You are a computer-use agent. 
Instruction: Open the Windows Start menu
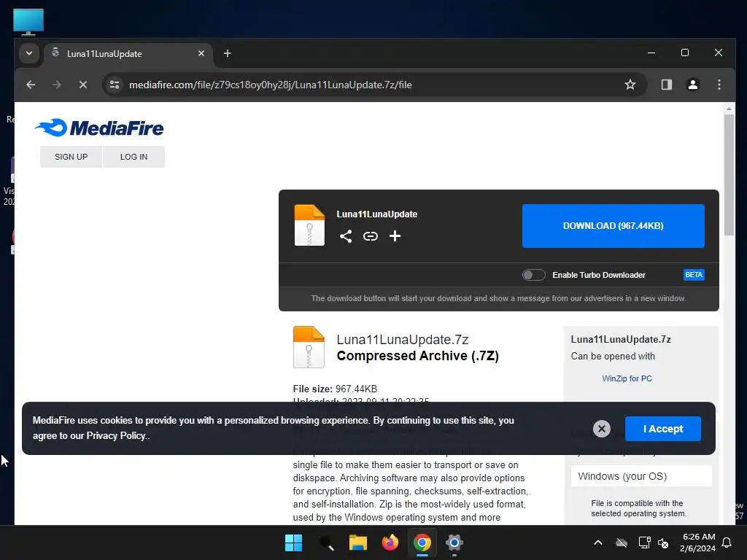293,542
